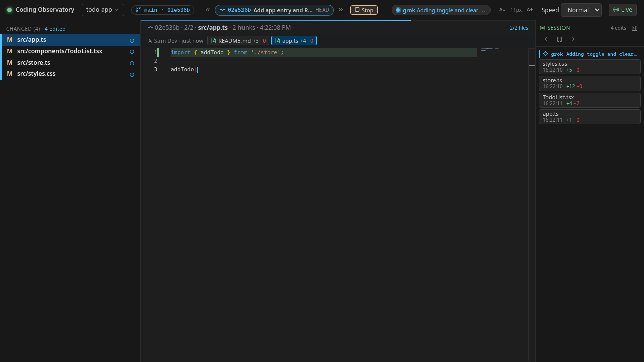Switch to the app.ts file tab
Image resolution: width=644 pixels, height=362 pixels.
pyautogui.click(x=294, y=41)
